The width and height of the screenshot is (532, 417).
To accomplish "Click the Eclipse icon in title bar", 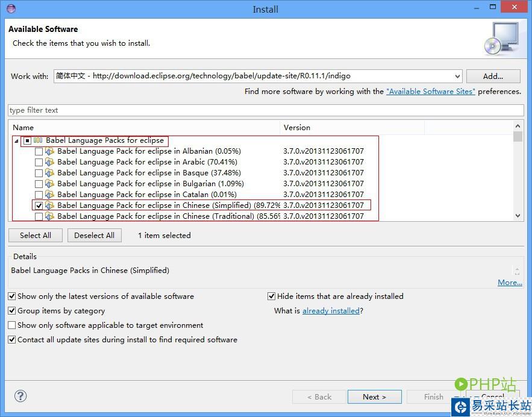I will click(11, 9).
